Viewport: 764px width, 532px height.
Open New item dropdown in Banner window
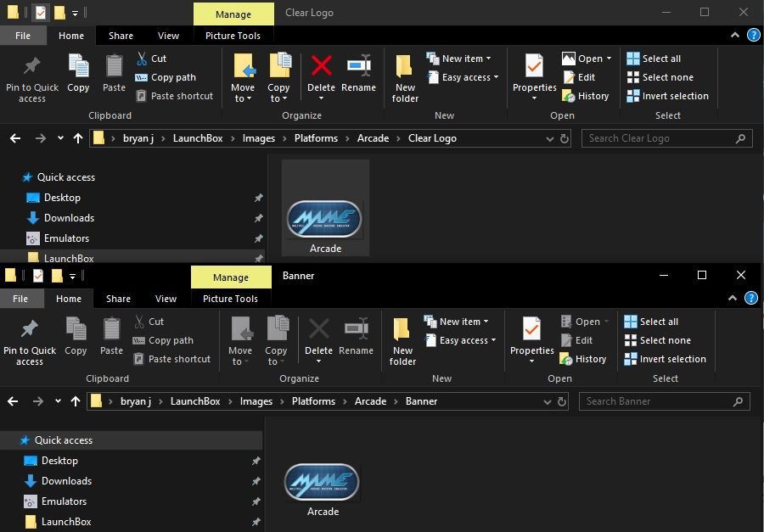(456, 322)
